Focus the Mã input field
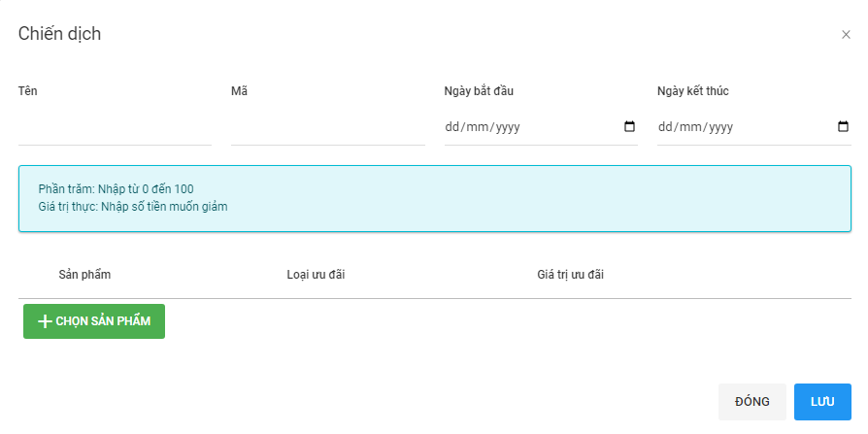The image size is (868, 434). pyautogui.click(x=327, y=127)
